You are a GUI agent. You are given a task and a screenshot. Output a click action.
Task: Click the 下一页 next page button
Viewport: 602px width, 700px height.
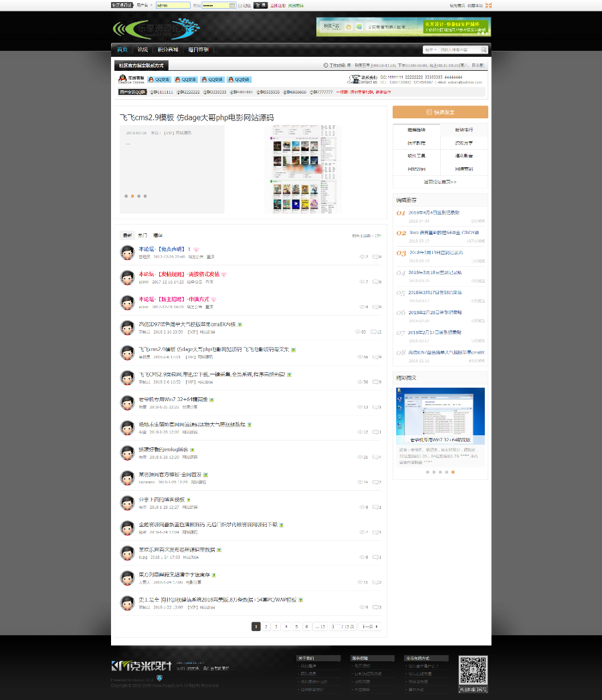pos(370,626)
